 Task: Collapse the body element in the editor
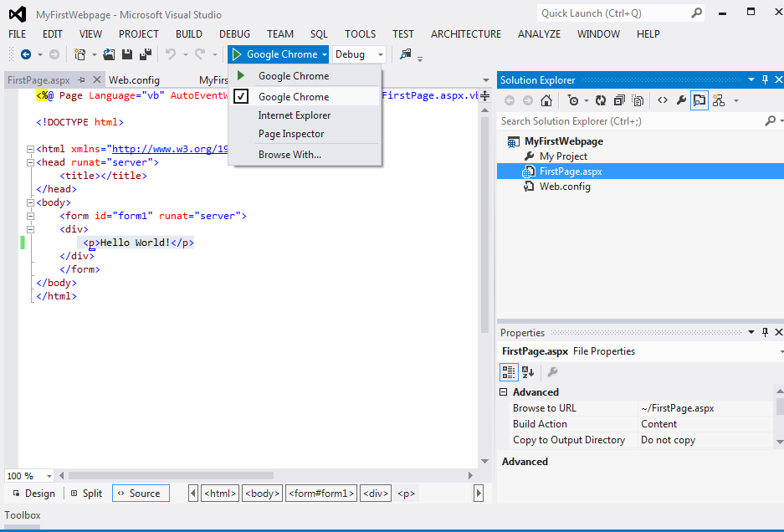[30, 202]
